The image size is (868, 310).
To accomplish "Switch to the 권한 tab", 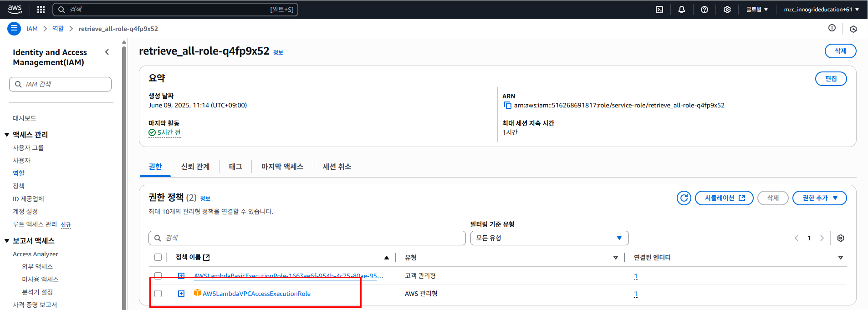I will click(x=155, y=167).
